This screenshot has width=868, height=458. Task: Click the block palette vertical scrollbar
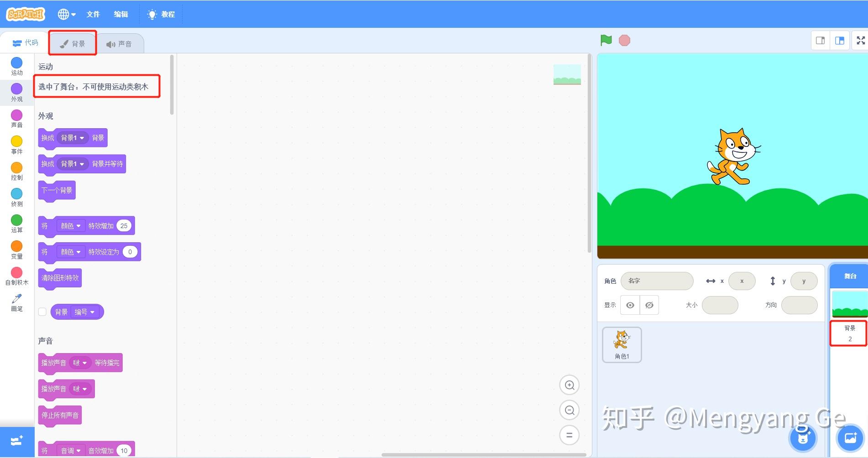172,85
